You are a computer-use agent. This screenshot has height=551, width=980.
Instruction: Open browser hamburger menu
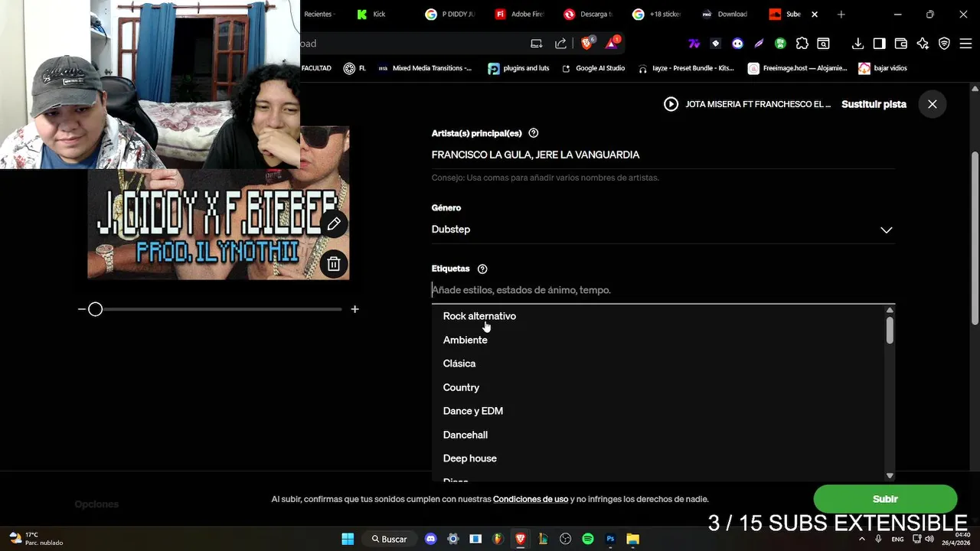965,44
